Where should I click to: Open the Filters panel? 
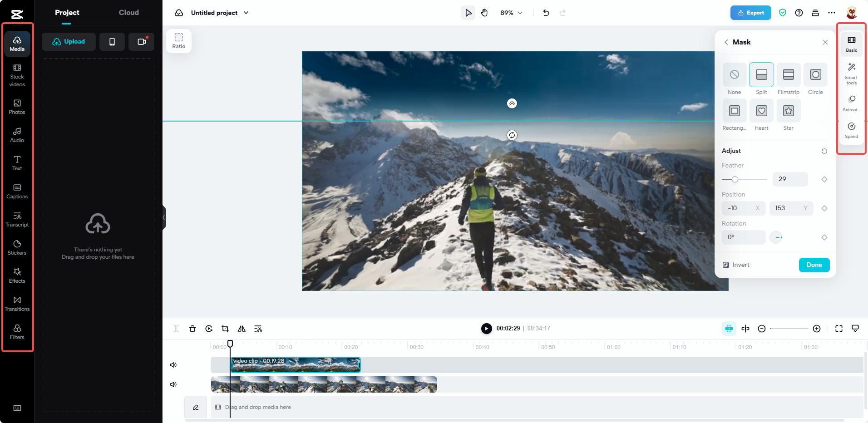click(x=17, y=332)
